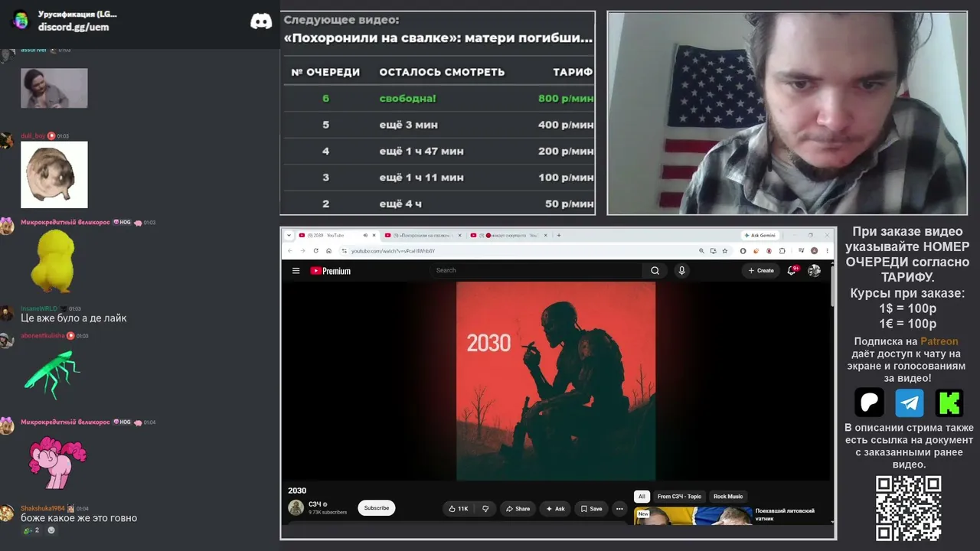Click the browser address bar URL

(x=393, y=251)
